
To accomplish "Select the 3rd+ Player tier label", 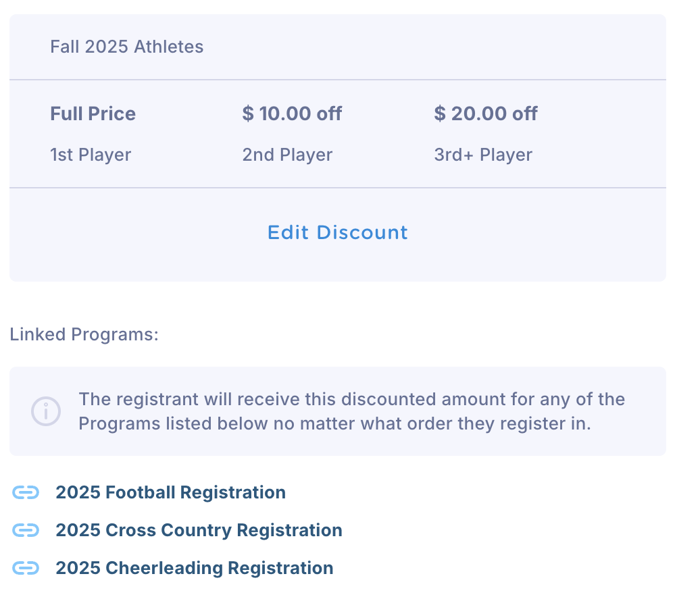I will 482,155.
